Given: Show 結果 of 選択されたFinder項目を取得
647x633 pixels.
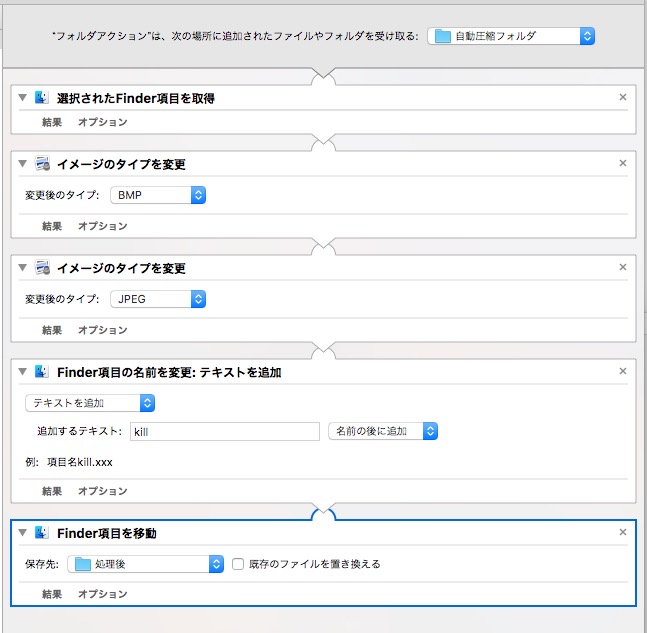Looking at the screenshot, I should [x=52, y=122].
